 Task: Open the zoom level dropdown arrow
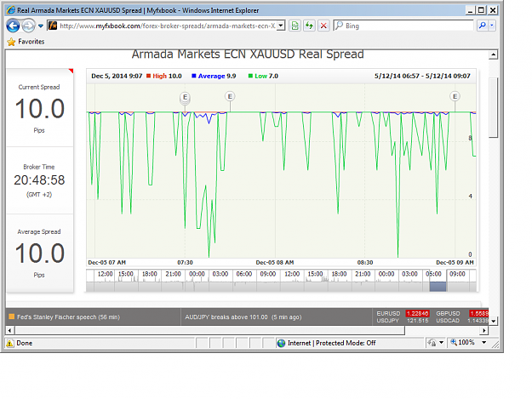[484, 342]
